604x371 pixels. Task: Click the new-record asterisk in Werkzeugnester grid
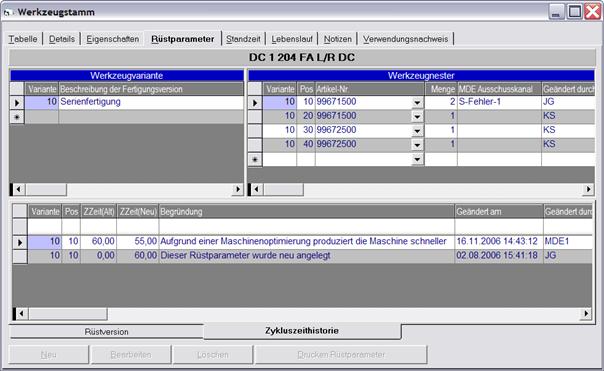pos(255,159)
